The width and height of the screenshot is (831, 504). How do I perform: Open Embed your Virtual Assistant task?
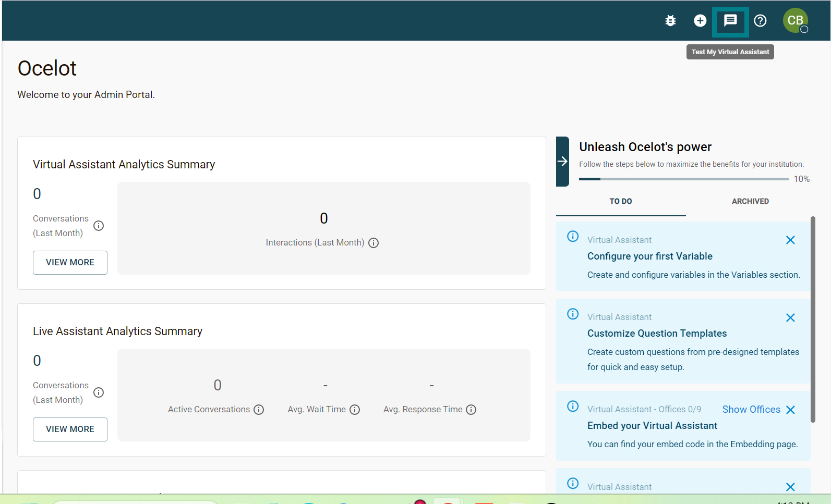[652, 426]
